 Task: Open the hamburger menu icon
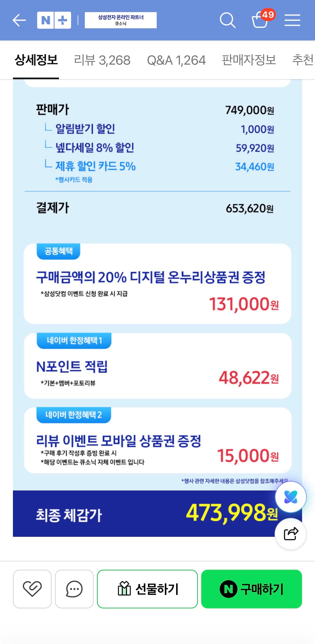click(x=292, y=20)
